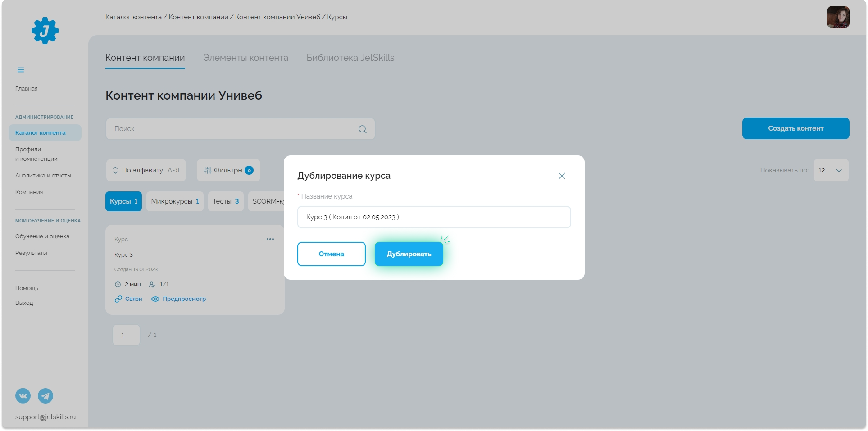Click the Связи link on Курс 3
Viewport: 868px width, 431px height.
click(x=128, y=299)
